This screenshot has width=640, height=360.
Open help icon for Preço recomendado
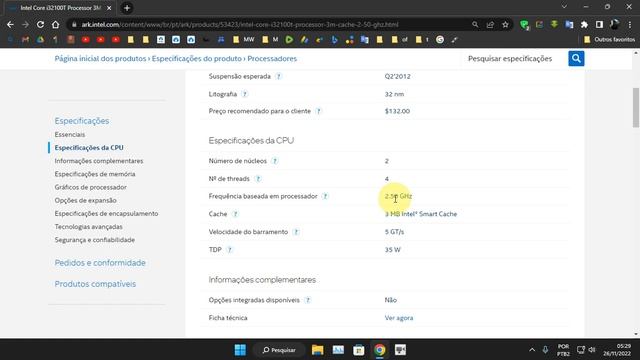pos(318,111)
